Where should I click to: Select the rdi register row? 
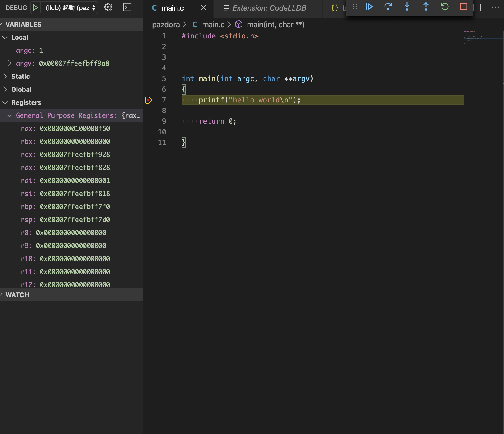[x=71, y=181]
